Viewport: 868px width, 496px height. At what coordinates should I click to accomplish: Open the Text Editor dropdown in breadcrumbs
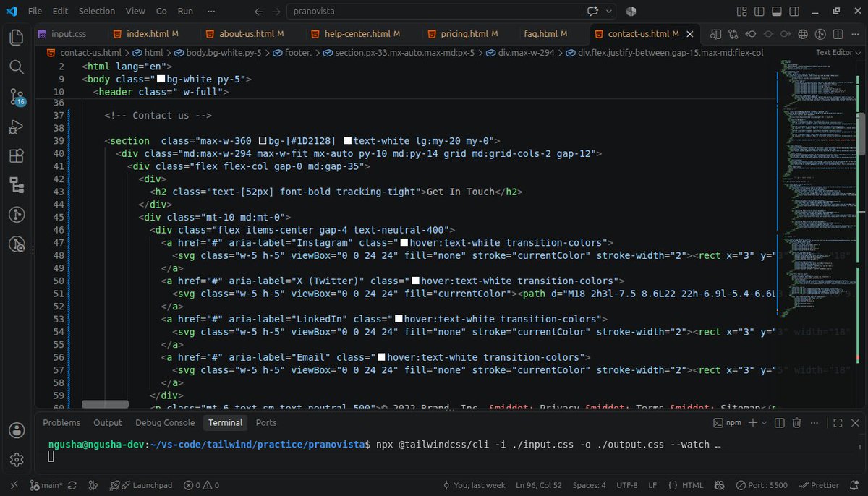point(838,53)
